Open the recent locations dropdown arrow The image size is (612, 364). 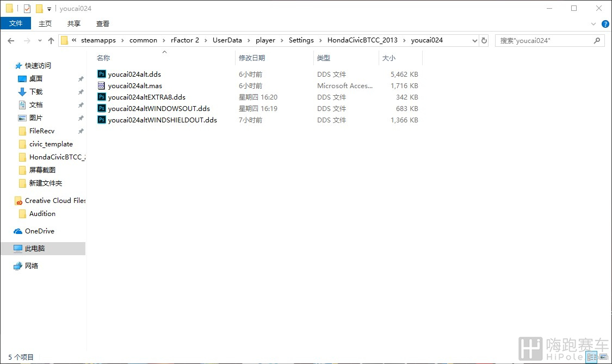(x=40, y=41)
